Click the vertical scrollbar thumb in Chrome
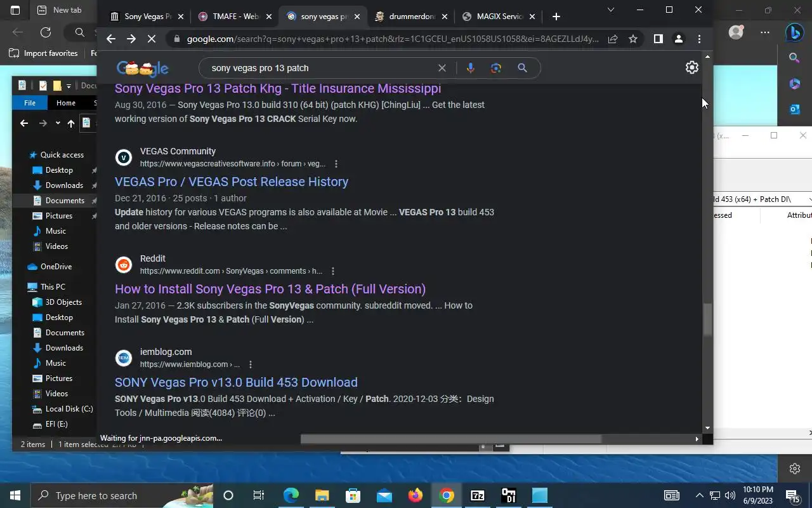 pyautogui.click(x=707, y=320)
